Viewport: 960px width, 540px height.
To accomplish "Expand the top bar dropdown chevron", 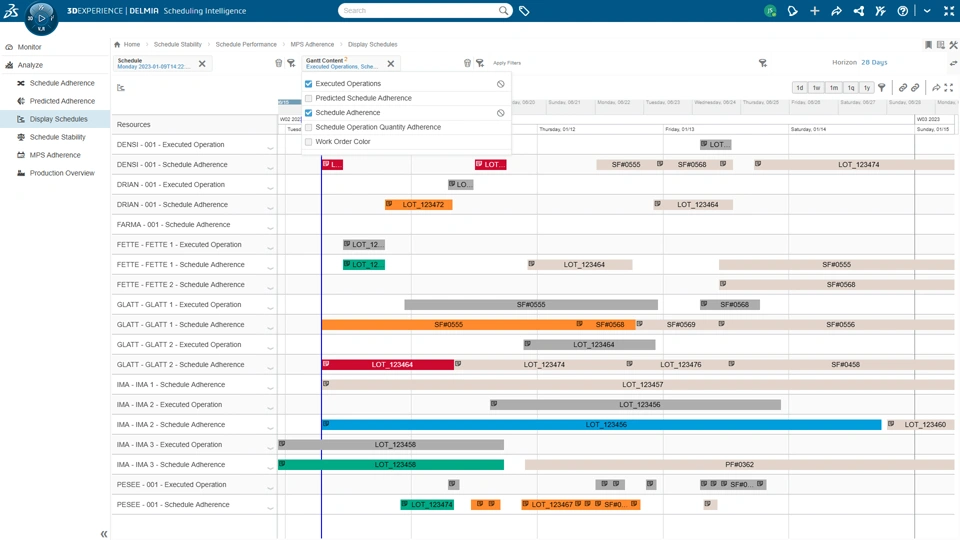I will click(927, 11).
